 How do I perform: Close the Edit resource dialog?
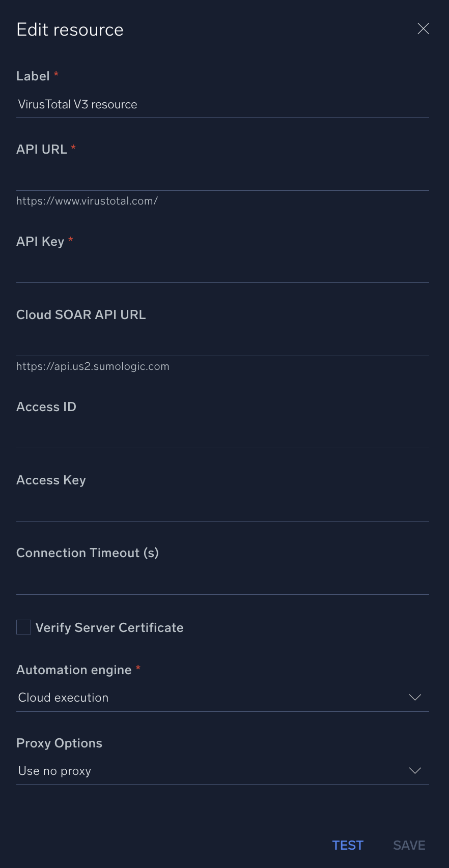click(423, 29)
